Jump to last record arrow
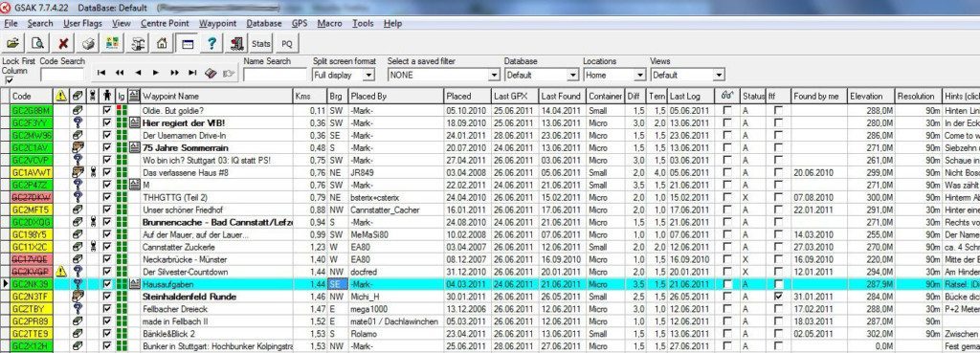 192,73
